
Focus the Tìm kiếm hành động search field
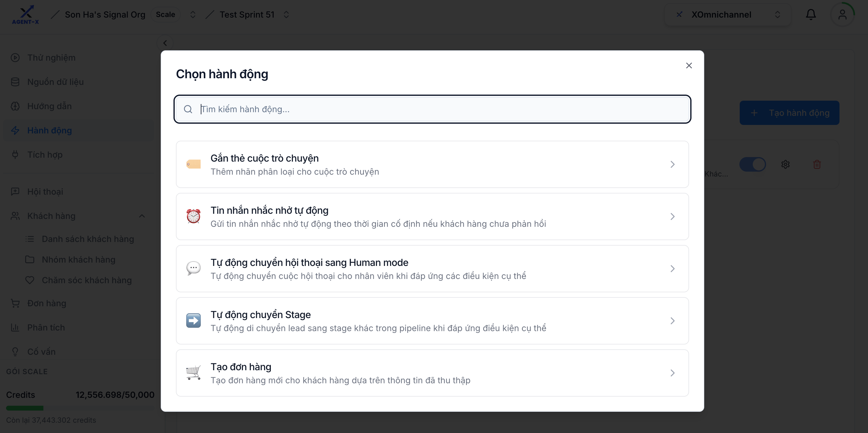click(x=432, y=109)
